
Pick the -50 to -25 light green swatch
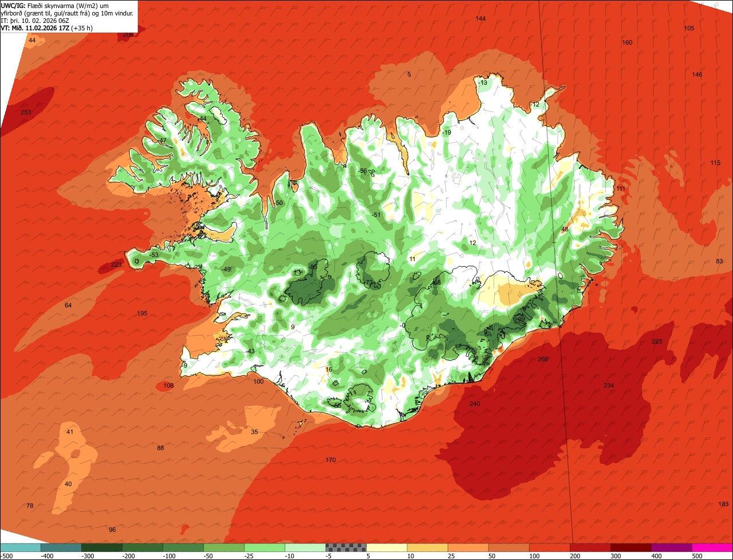click(223, 547)
